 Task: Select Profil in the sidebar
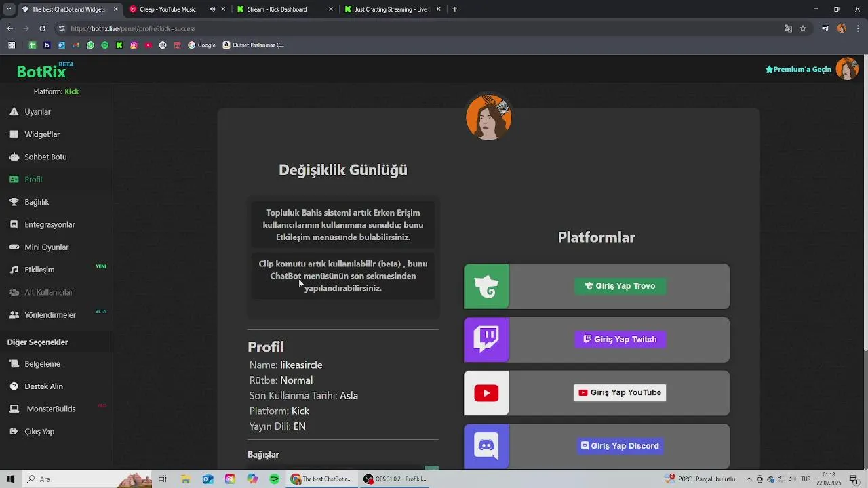[33, 180]
